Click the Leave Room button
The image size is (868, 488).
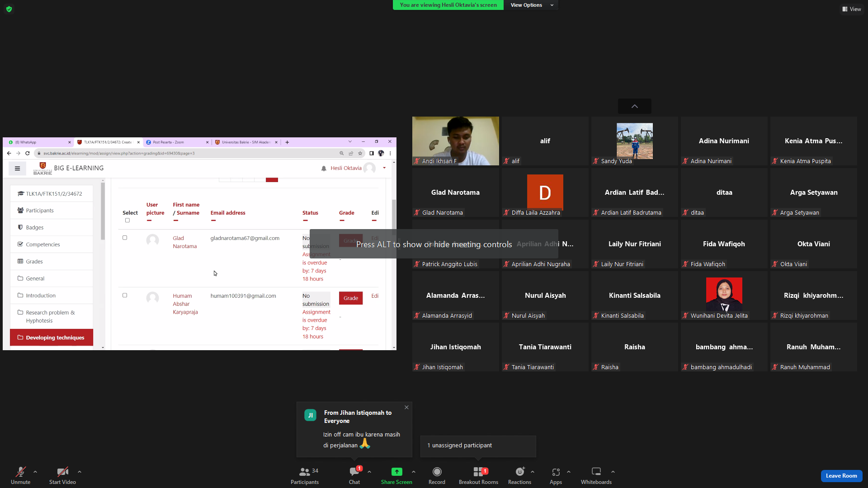[x=841, y=476]
